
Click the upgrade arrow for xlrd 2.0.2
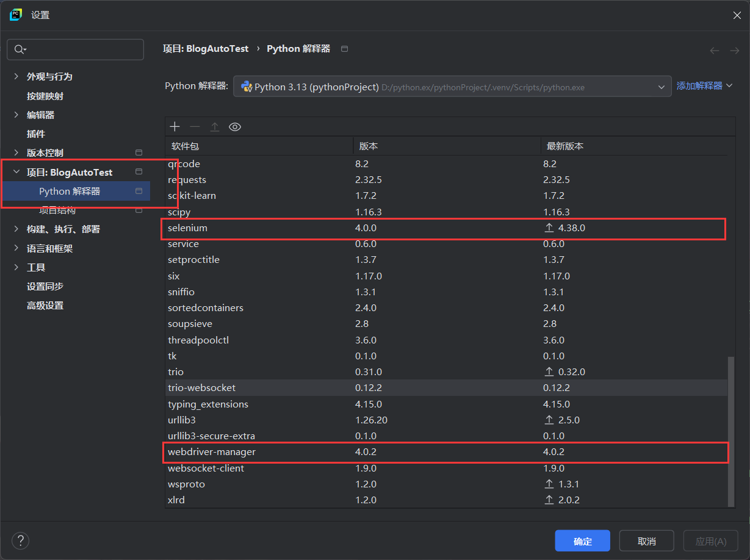pos(549,500)
